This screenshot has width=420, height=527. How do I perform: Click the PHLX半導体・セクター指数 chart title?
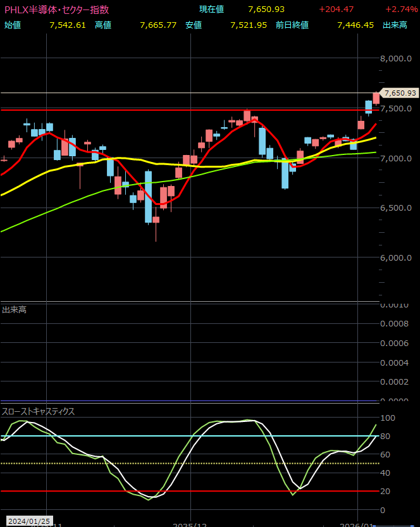[56, 10]
